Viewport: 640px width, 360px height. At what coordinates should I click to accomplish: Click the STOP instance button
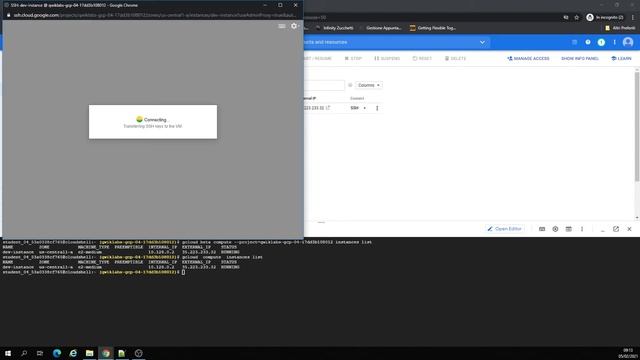(353, 58)
